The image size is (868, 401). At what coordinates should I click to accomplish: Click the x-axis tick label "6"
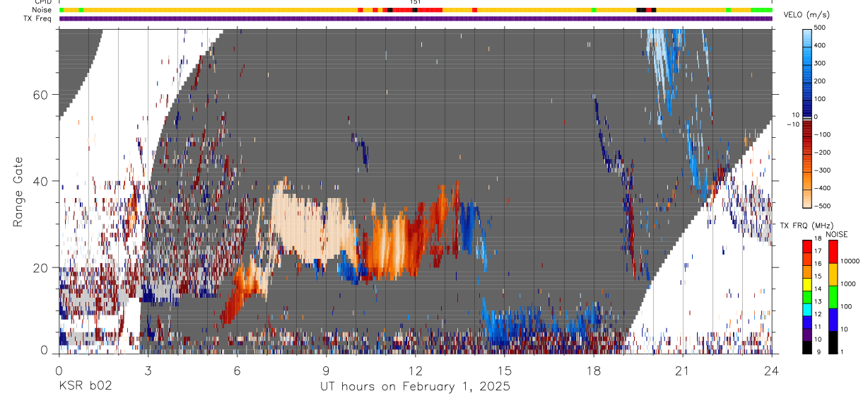[x=237, y=370]
